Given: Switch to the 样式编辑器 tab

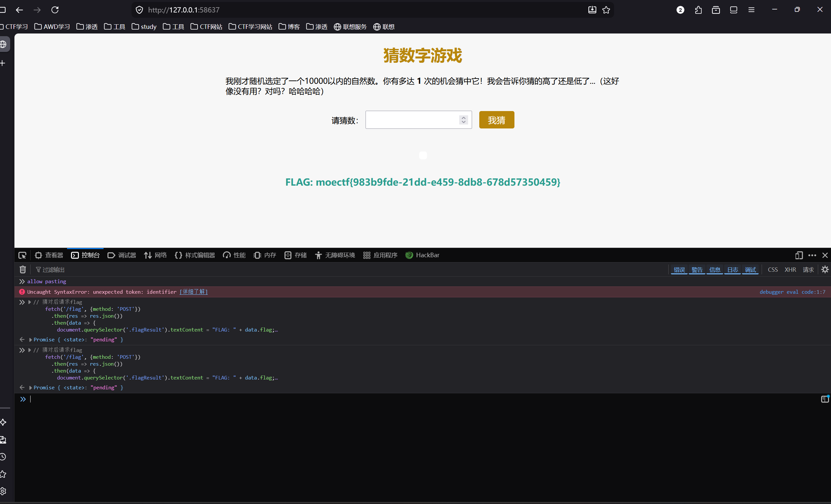Looking at the screenshot, I should pos(195,255).
